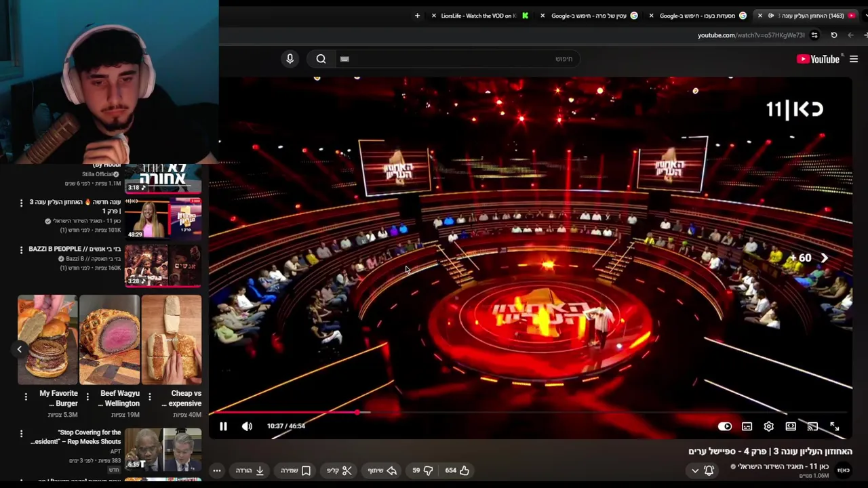Pause the playing video
868x488 pixels.
pyautogui.click(x=223, y=426)
